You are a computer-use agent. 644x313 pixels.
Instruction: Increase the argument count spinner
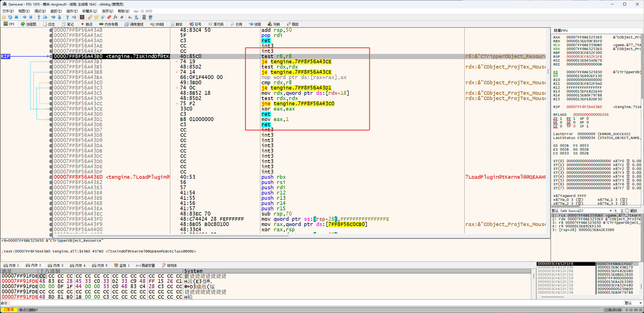[622, 210]
